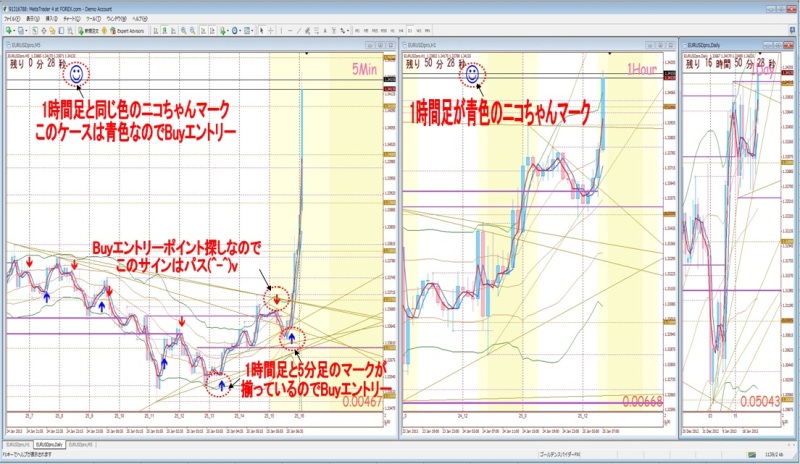Switch to bar chart type
800x464 pixels.
pyautogui.click(x=156, y=31)
